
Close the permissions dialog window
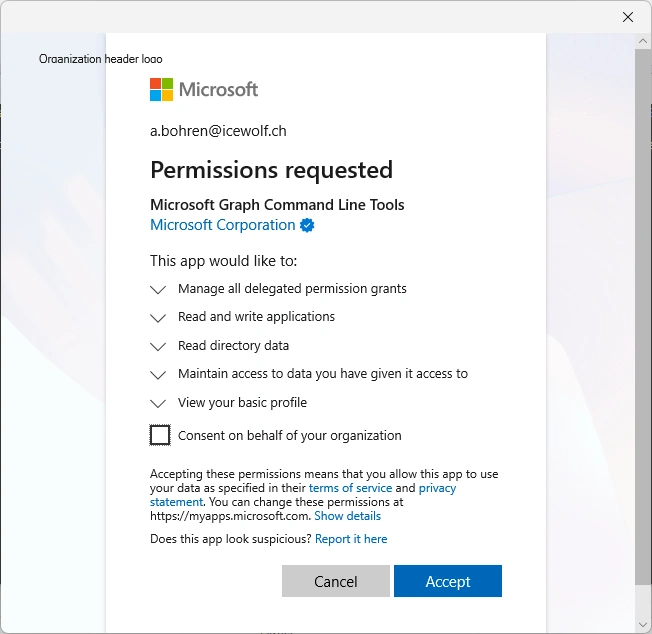point(628,17)
